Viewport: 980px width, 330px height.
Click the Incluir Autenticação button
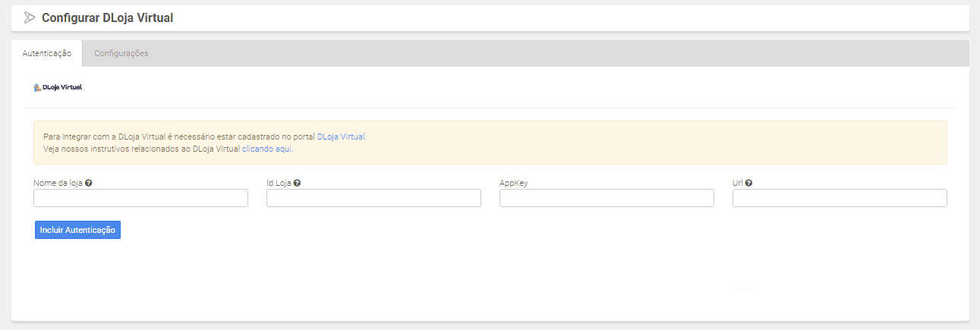tap(77, 230)
